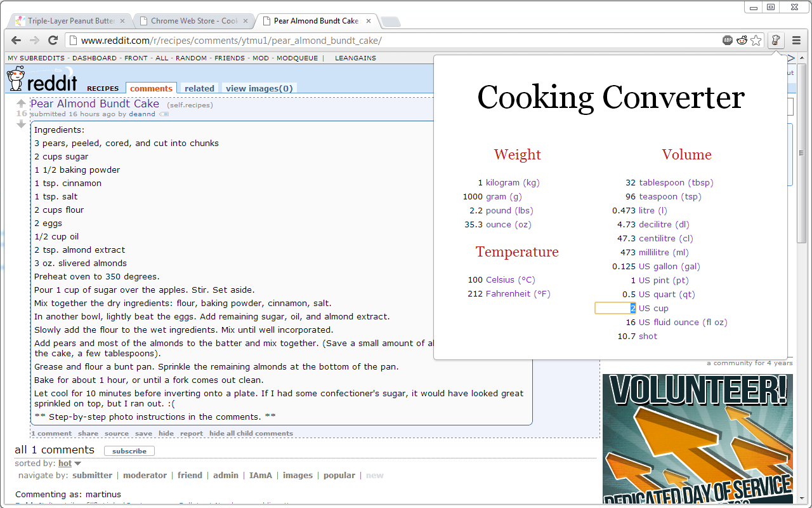Viewport: 812px width, 508px height.
Task: Click the hide link under post
Action: click(166, 434)
